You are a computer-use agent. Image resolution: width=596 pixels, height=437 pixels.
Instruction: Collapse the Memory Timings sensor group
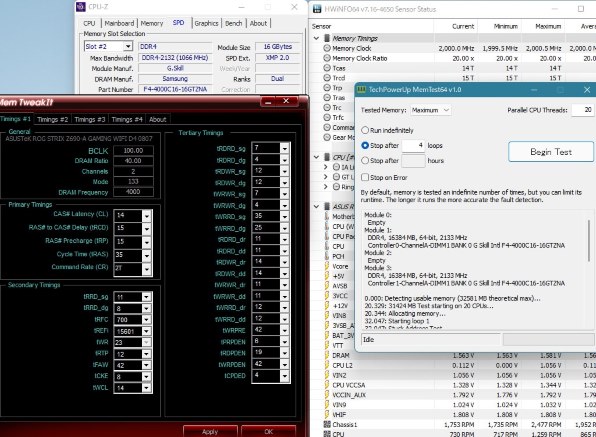click(x=316, y=38)
